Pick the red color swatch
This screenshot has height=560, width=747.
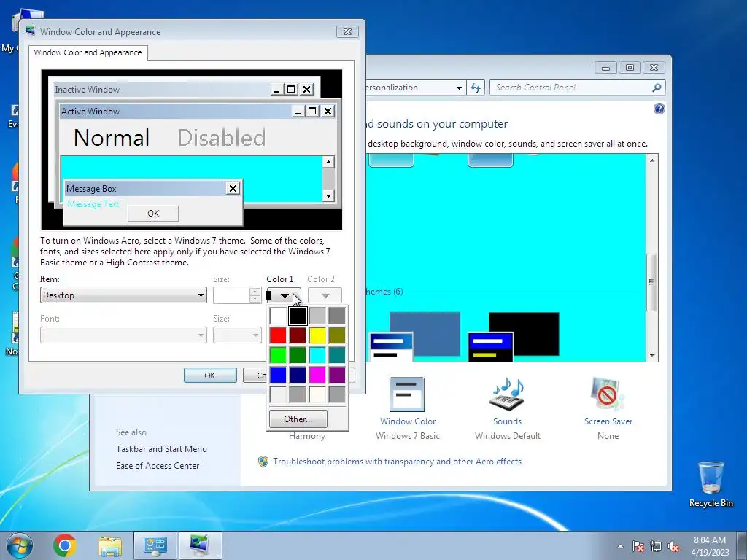278,335
